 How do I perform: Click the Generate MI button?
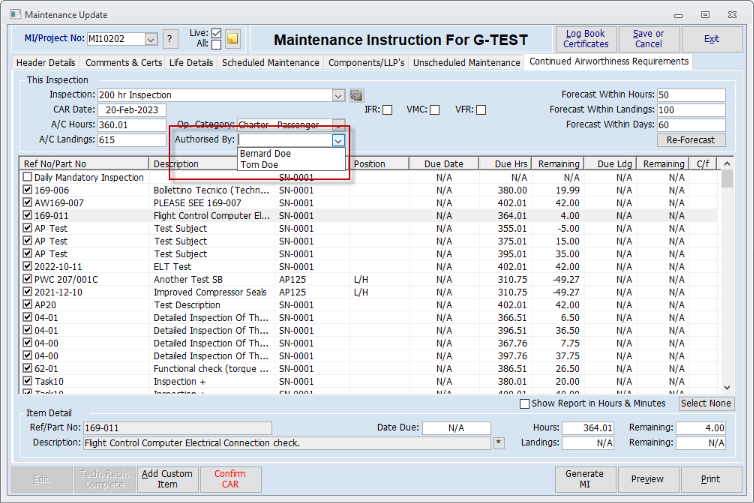(584, 478)
